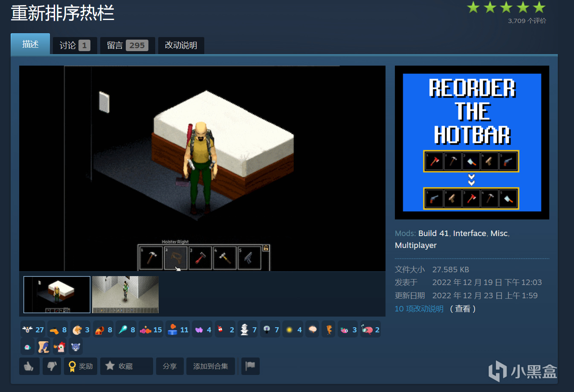The image size is (574, 392).
Task: Click the crystal tree award with 7
Action: [270, 329]
